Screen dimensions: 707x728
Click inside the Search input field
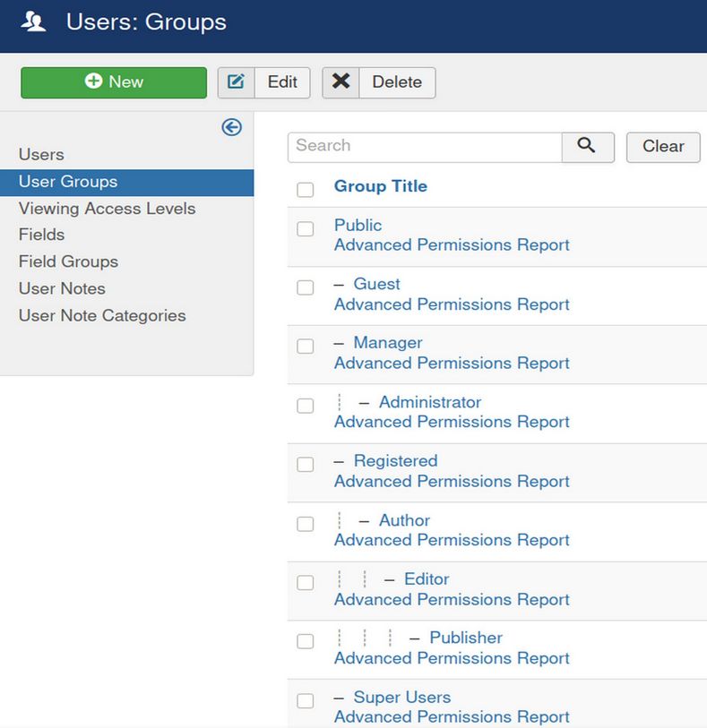(424, 147)
